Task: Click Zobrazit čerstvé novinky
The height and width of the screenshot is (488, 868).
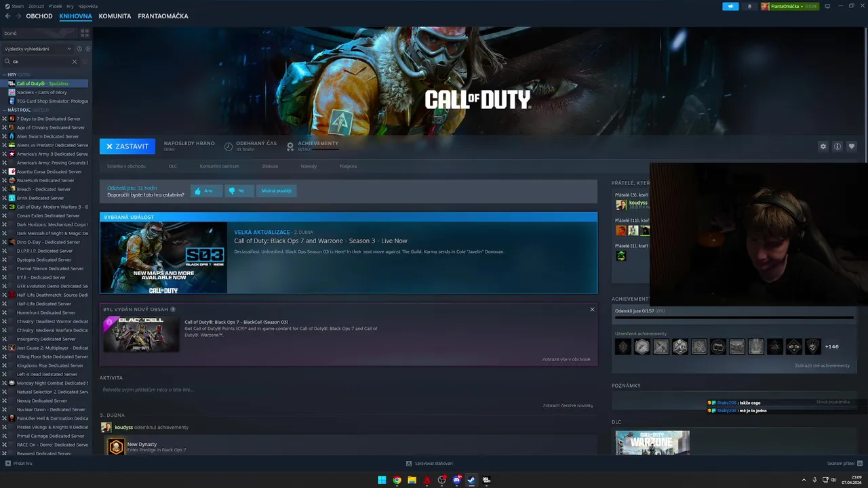Action: [568, 405]
